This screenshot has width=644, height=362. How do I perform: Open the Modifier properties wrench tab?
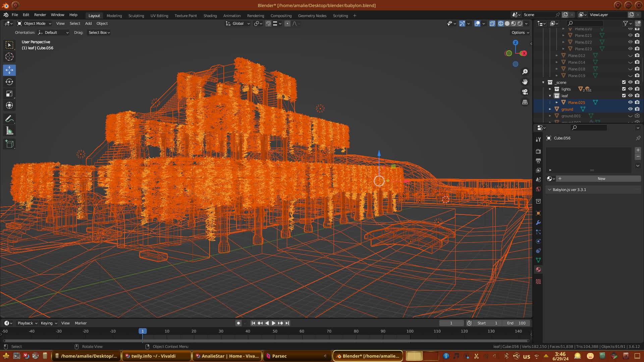[x=538, y=223]
